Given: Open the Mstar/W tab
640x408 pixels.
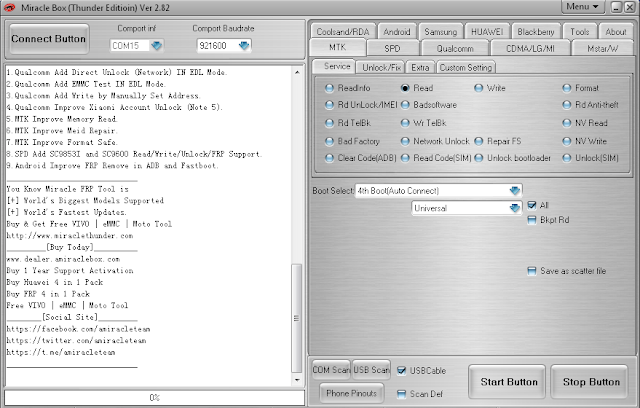Looking at the screenshot, I should [x=602, y=48].
